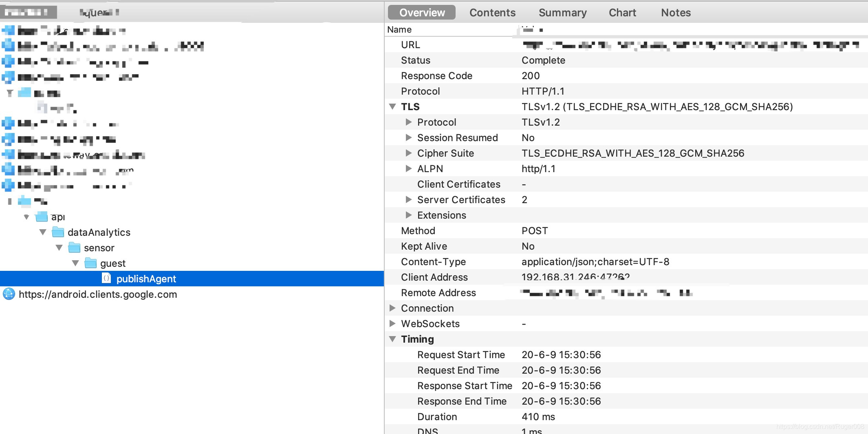Select the Kept Alive row
Viewport: 868px width, 434px height.
626,246
